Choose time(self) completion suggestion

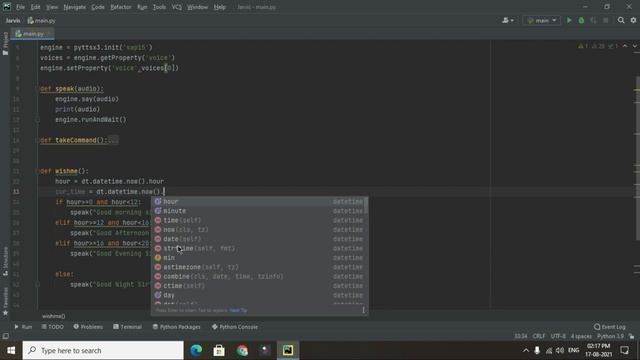[x=259, y=220]
